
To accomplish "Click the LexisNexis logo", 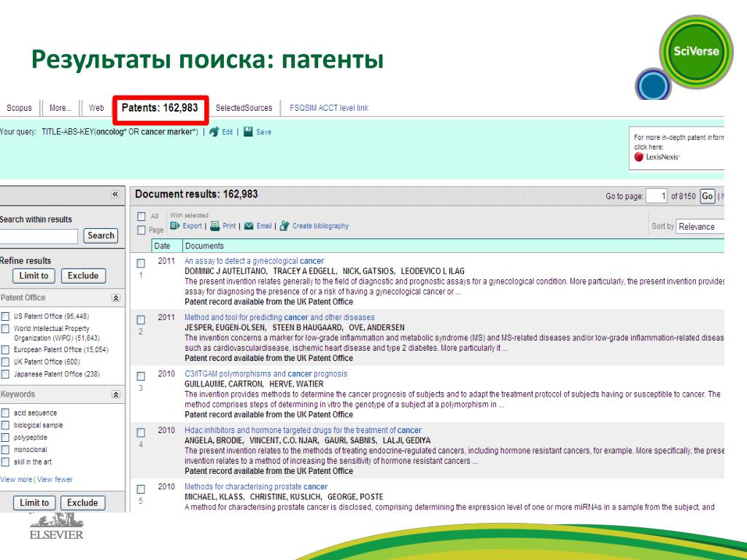I will coord(657,157).
